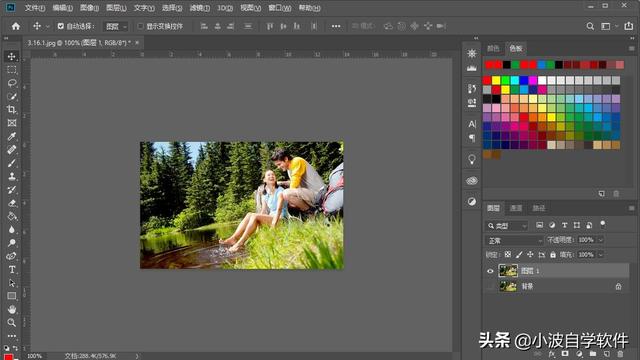
Task: Select the Healing Brush tool
Action: (x=11, y=150)
